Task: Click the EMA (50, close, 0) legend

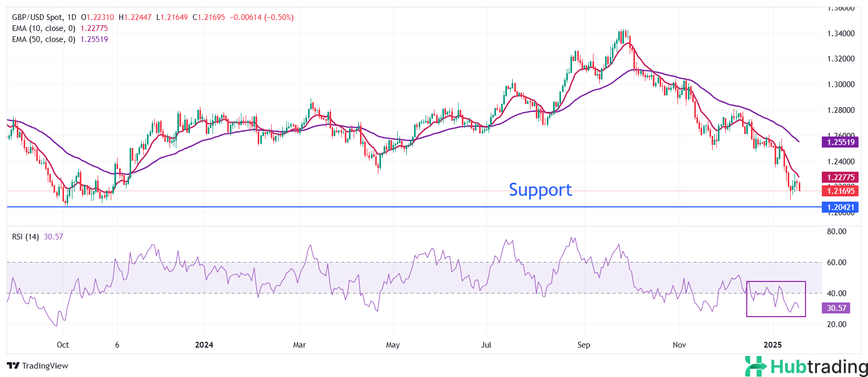Action: tap(44, 39)
